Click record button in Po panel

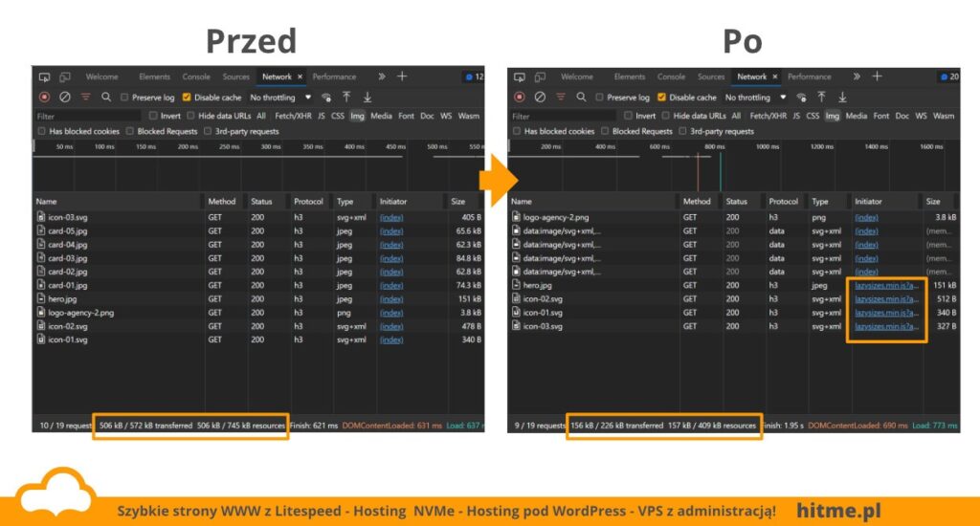click(x=520, y=97)
